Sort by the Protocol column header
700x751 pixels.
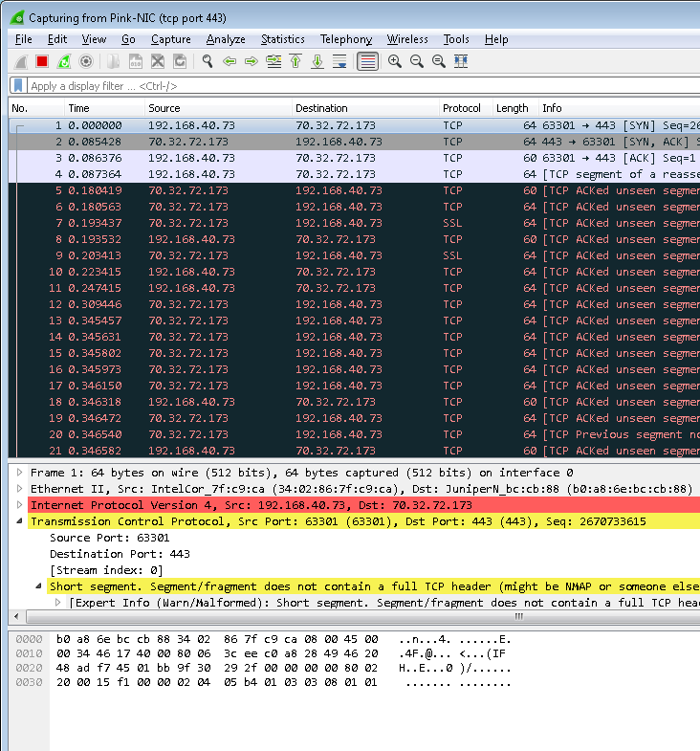(x=466, y=108)
